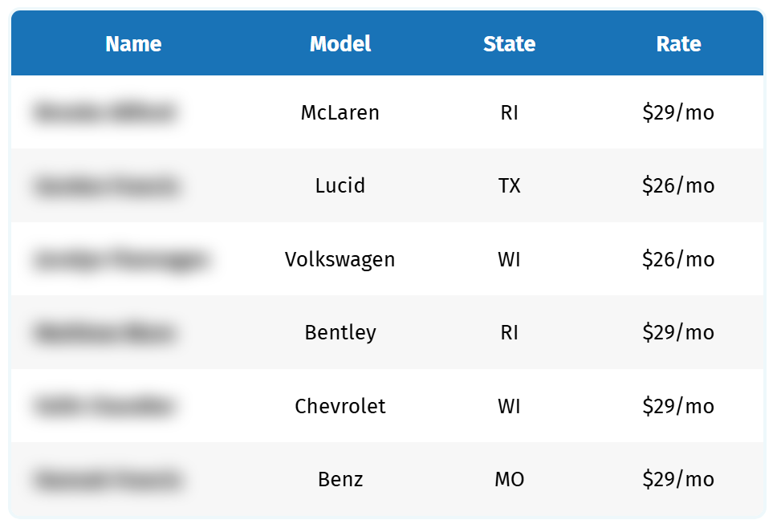Select the Rate column header
The image size is (777, 532).
(x=678, y=44)
